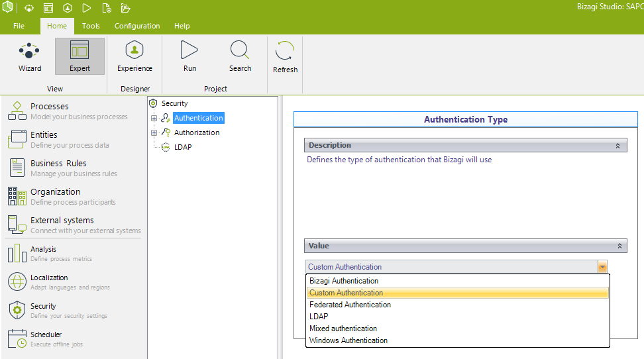Toggle the authentication type dropdown arrow
Screen dimensions: 644x359
click(602, 267)
